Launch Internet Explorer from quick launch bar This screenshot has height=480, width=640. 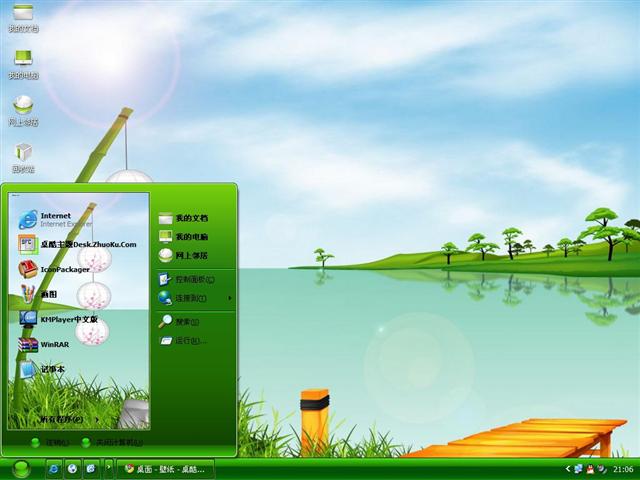(53, 469)
